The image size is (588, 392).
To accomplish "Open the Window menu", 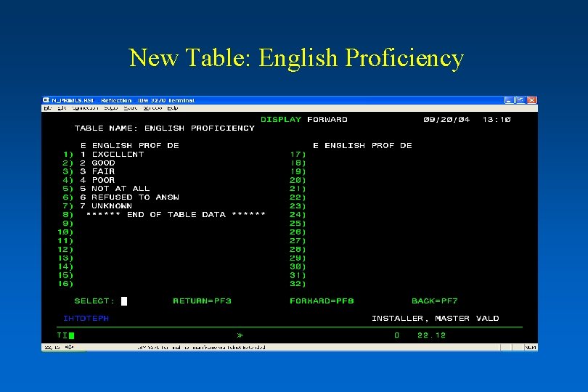I will 152,108.
